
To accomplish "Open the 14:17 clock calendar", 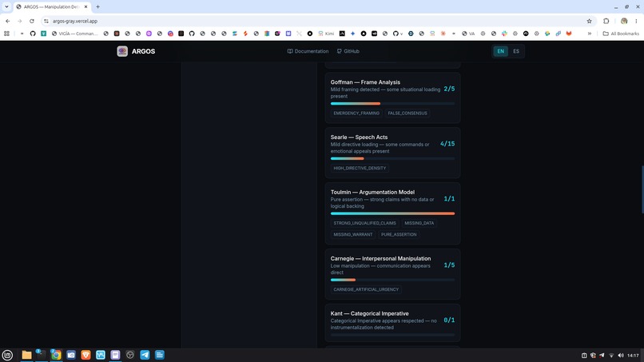I will point(633,356).
